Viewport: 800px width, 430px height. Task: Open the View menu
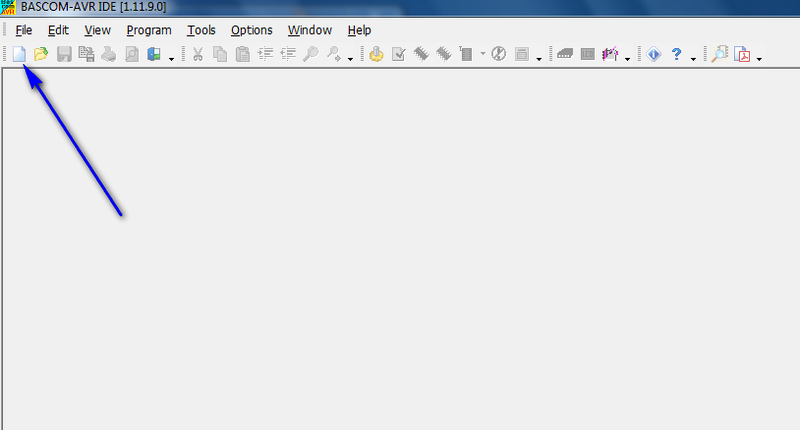click(x=97, y=30)
